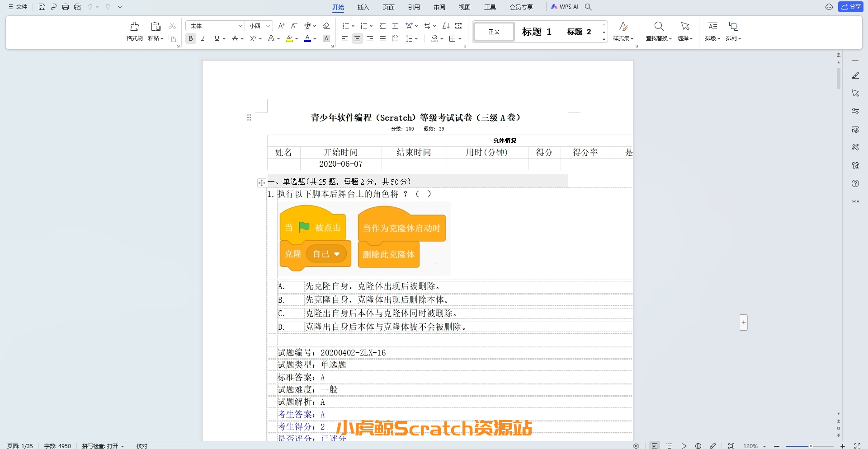The image size is (868, 449).
Task: Expand the bullet list dropdown arrow
Action: pyautogui.click(x=353, y=26)
